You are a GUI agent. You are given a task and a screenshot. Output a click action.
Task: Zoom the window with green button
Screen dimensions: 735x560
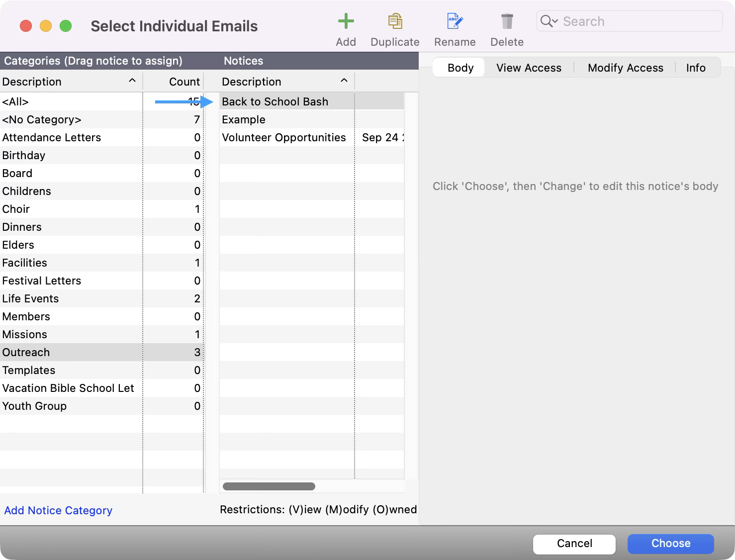coord(66,26)
